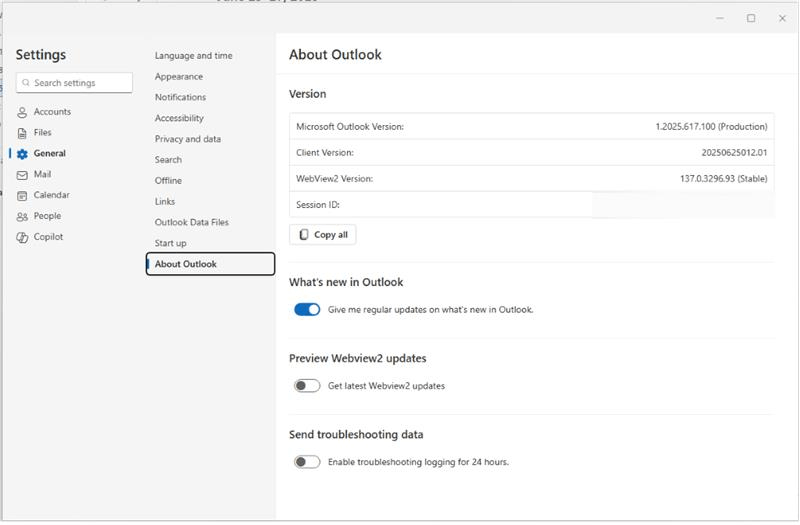The width and height of the screenshot is (800, 525).
Task: Click the Copilot icon in sidebar
Action: tap(22, 238)
